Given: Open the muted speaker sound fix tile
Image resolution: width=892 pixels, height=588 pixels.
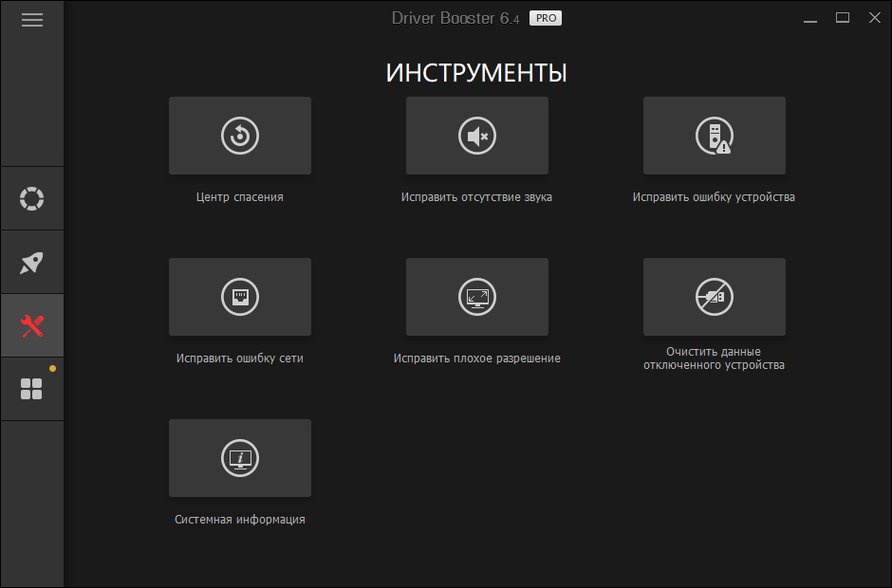Looking at the screenshot, I should tap(477, 136).
